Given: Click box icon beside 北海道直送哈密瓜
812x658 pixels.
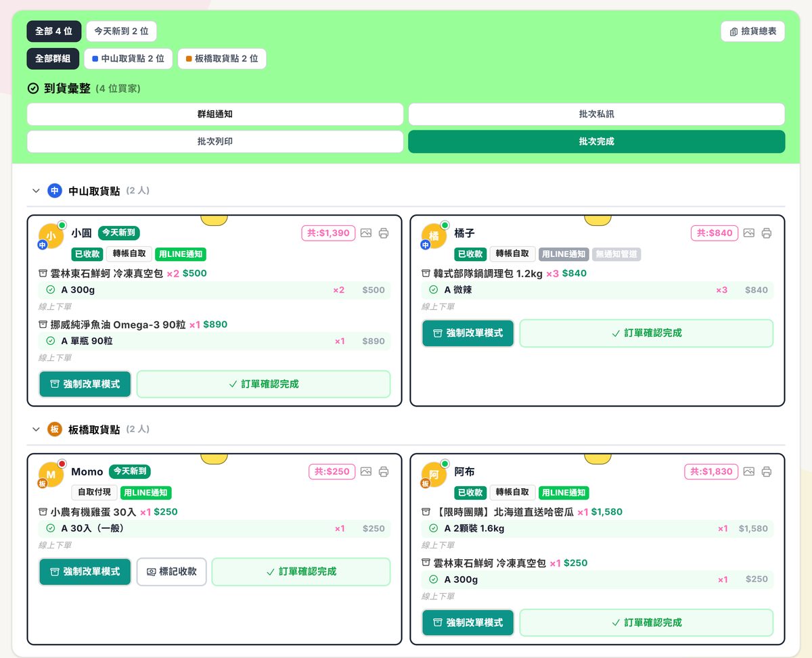Looking at the screenshot, I should click(x=426, y=512).
